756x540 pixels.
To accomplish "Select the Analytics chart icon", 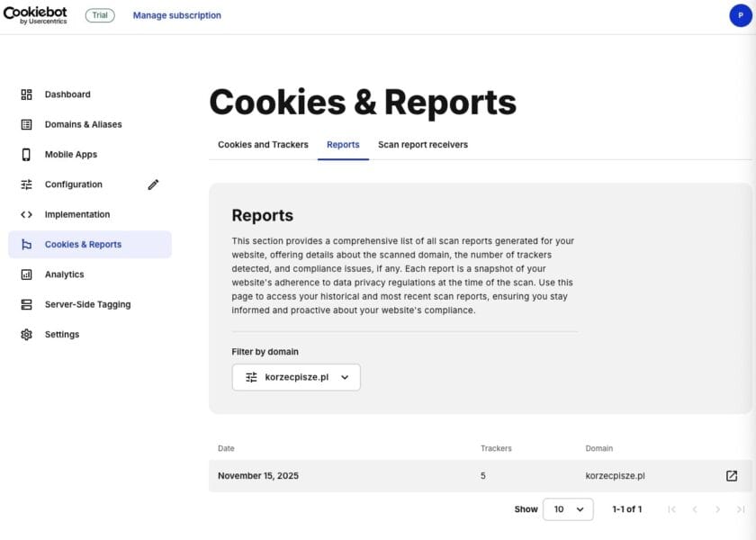I will (x=26, y=274).
